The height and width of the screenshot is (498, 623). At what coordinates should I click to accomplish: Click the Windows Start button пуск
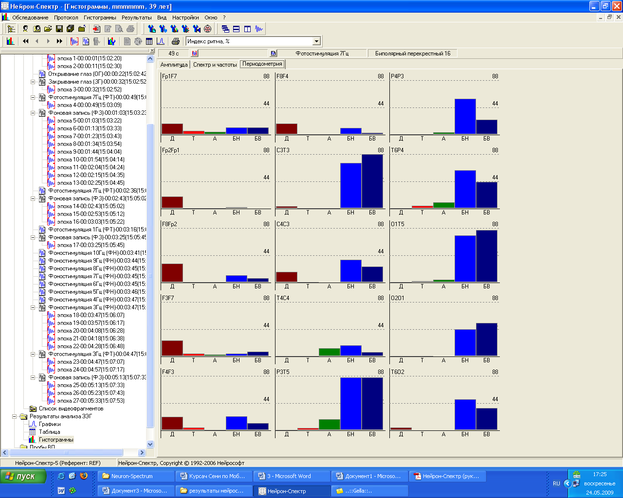[28, 477]
